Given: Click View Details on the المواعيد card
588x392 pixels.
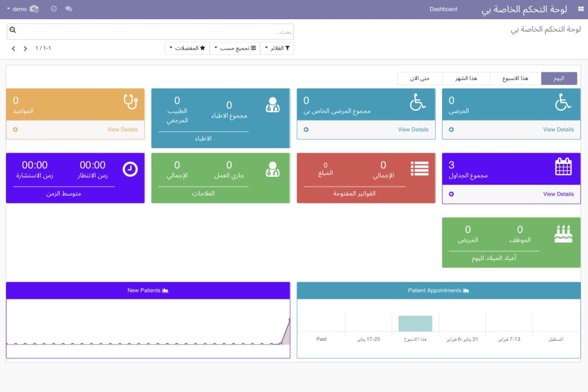Looking at the screenshot, I should point(122,129).
